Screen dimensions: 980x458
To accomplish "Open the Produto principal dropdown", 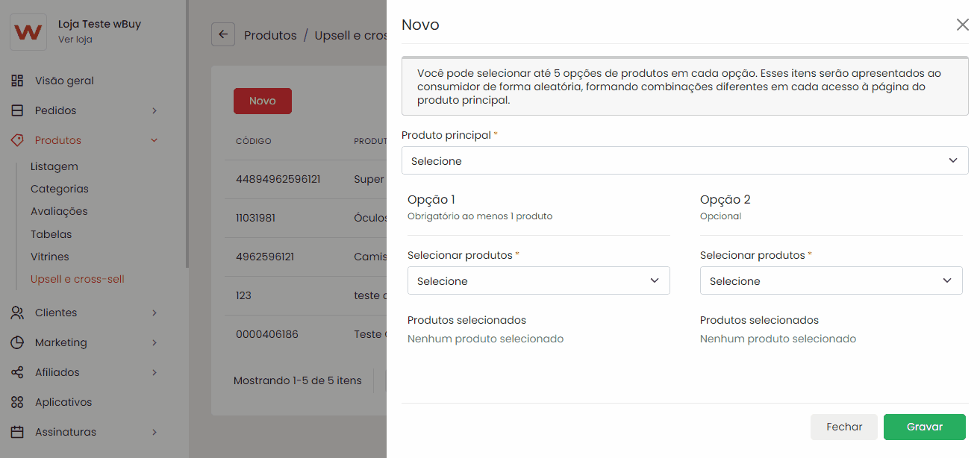I will click(x=684, y=160).
